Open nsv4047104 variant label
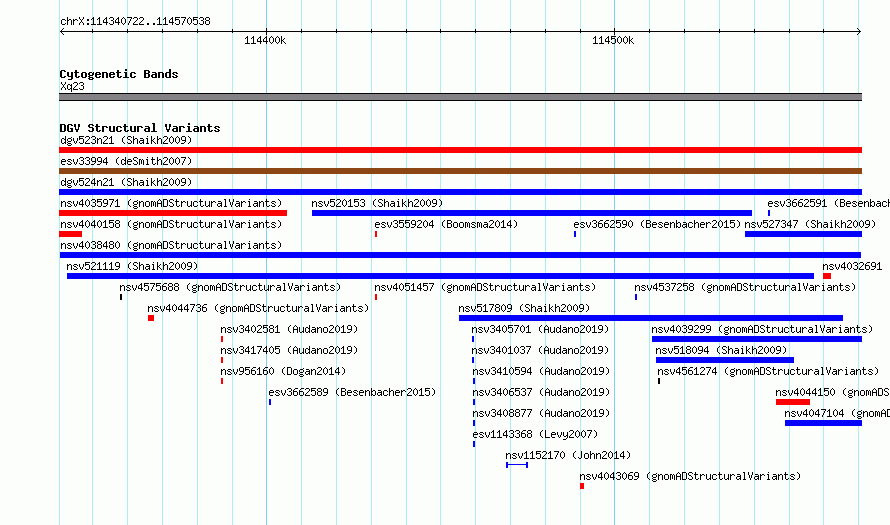 [837, 413]
